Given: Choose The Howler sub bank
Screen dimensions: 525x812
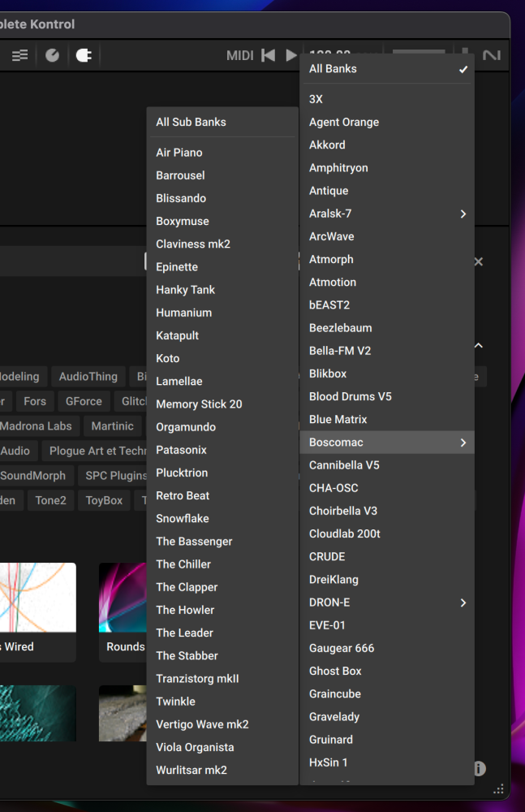Looking at the screenshot, I should [222, 610].
